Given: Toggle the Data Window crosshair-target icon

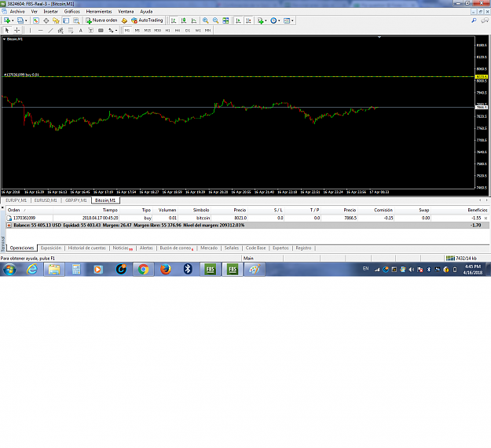Looking at the screenshot, I should 46,20.
